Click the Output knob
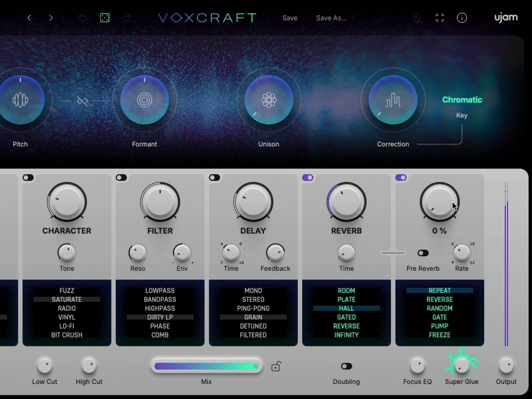 tap(506, 366)
